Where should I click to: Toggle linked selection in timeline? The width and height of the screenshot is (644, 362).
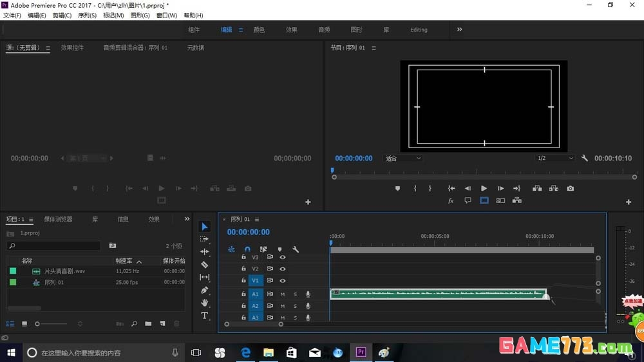263,249
